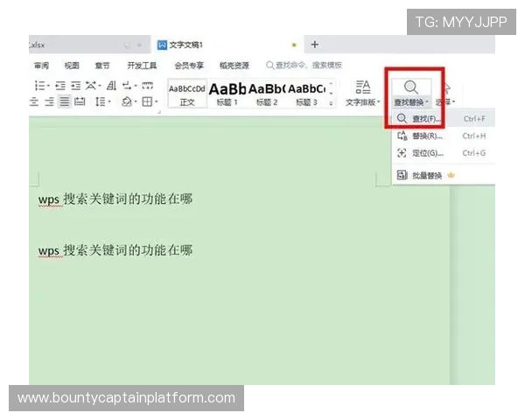Open the bullet list icon
525x420 pixels.
pyautogui.click(x=39, y=86)
